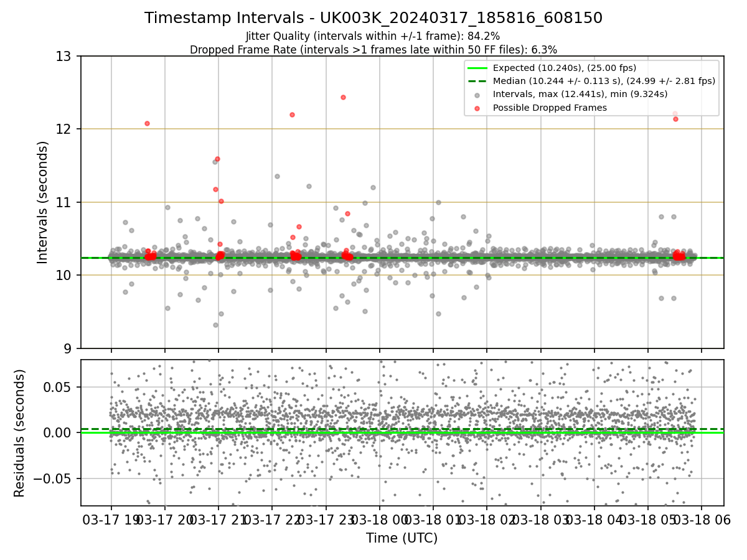
Task: Click the plot title 'Timestamp Intervals - UK003K_20240317_185816_608150'
Action: (374, 18)
